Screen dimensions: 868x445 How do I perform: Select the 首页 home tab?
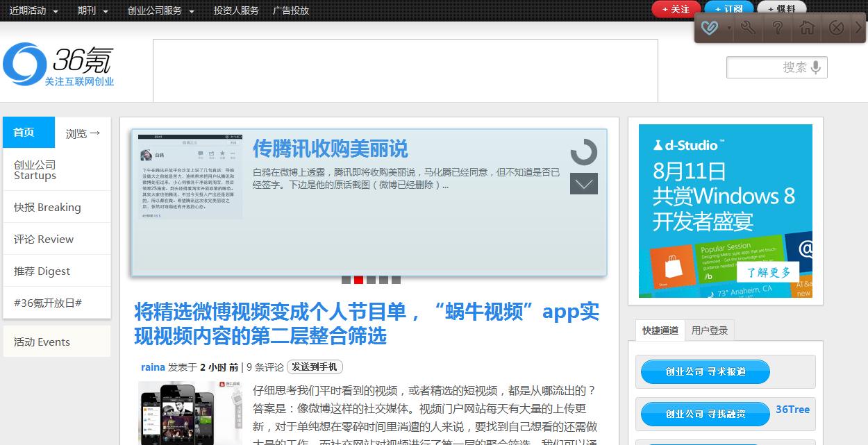(x=28, y=133)
